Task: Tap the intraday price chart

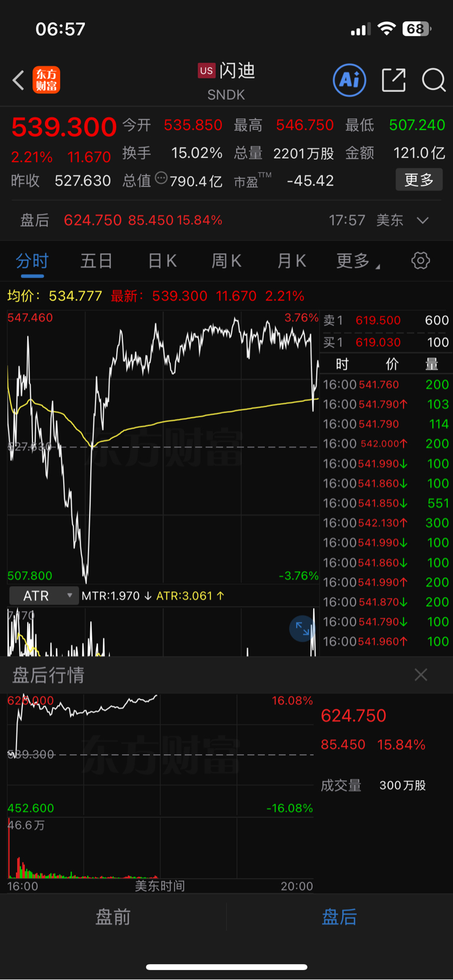Action: 163,447
